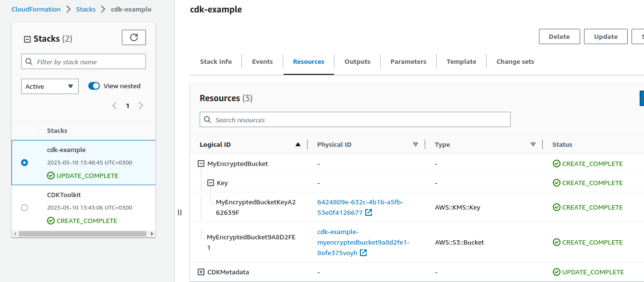
Task: Select the cdk-example stack name
Action: click(x=66, y=150)
